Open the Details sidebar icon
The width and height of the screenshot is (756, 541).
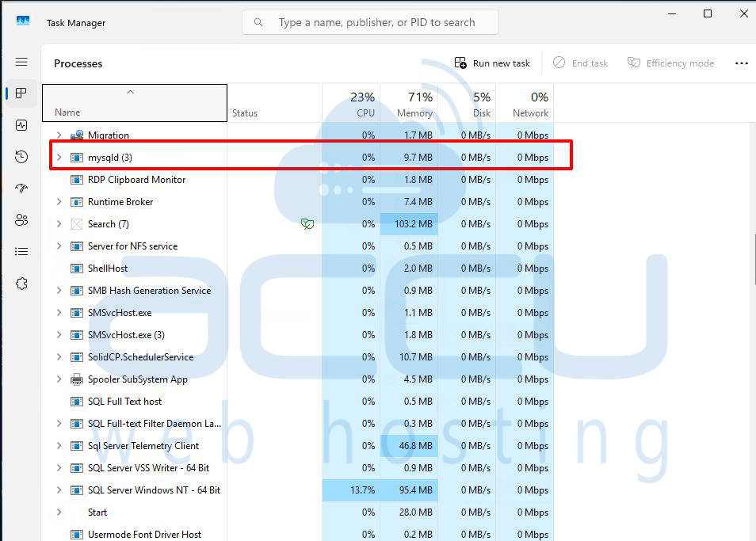point(21,251)
